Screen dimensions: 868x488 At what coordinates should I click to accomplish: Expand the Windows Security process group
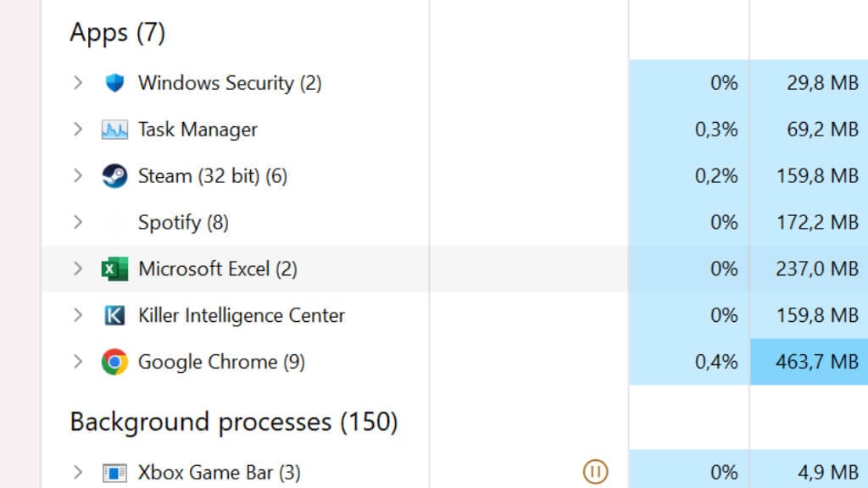78,83
